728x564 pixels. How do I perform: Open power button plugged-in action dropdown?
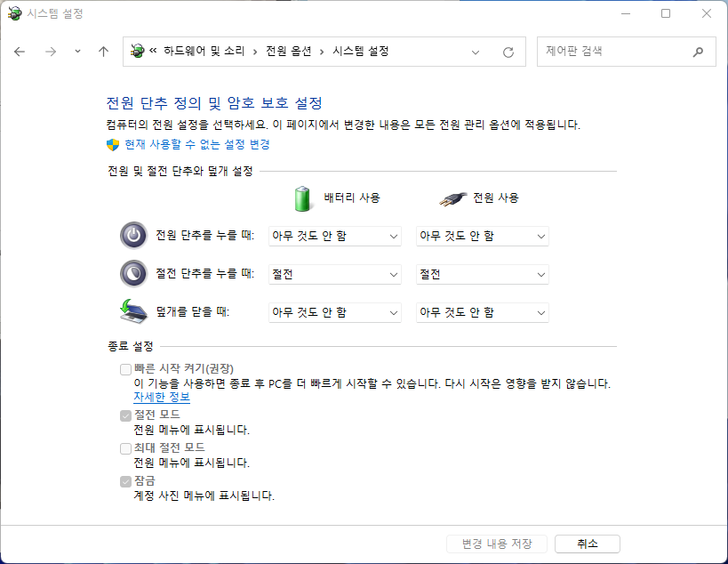pyautogui.click(x=483, y=236)
